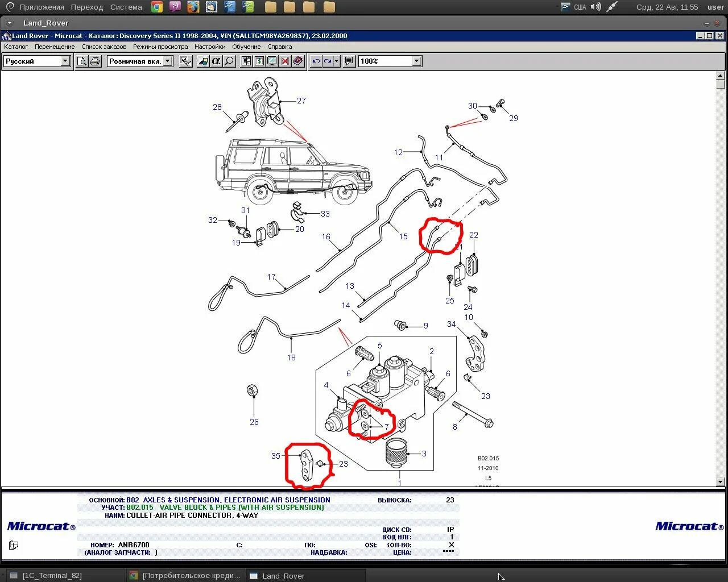Switch to Land_Rover taskbar button
This screenshot has width=728, height=582.
306,575
